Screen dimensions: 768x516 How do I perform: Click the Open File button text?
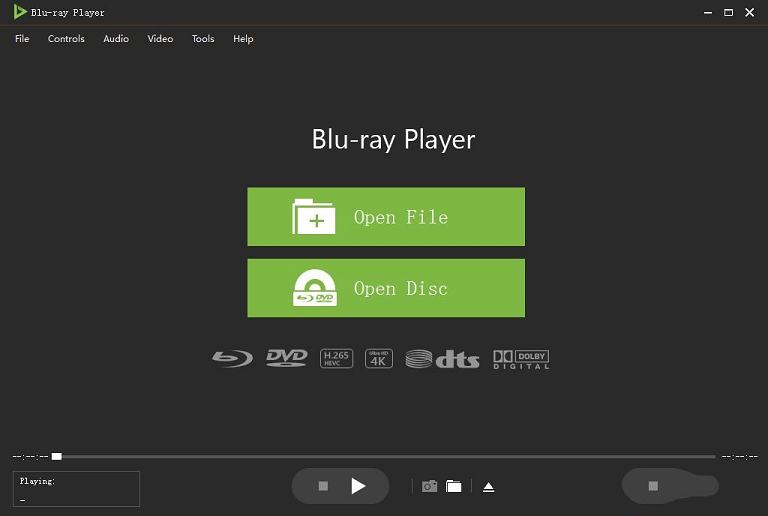click(x=400, y=217)
